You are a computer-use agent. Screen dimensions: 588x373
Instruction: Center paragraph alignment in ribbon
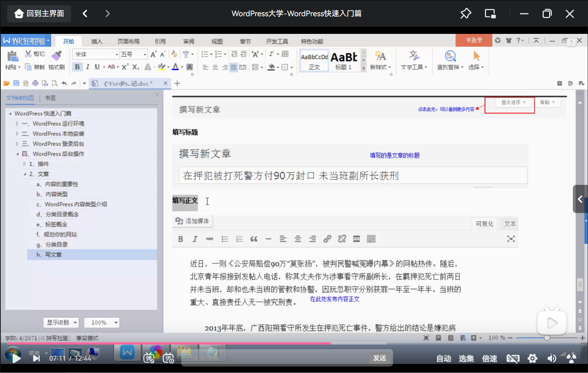[215, 67]
